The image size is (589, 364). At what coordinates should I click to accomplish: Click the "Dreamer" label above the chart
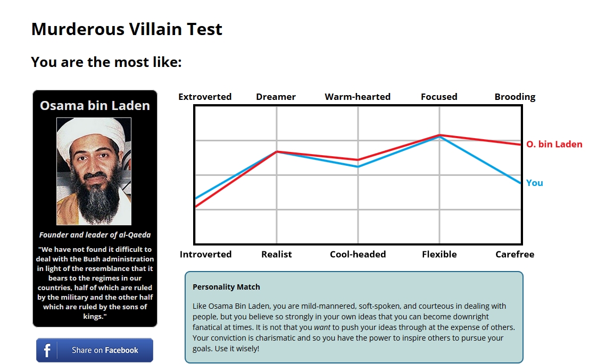(276, 97)
